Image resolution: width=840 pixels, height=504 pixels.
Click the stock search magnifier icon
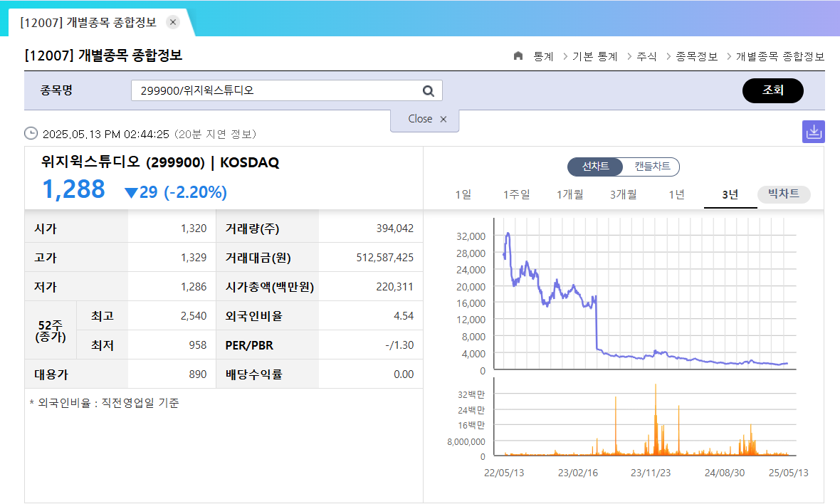click(428, 90)
